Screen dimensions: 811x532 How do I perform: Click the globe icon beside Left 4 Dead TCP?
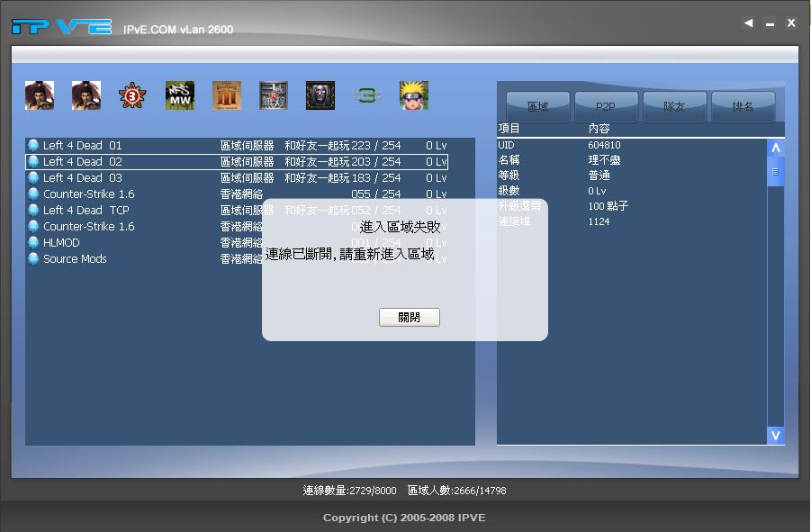click(33, 210)
